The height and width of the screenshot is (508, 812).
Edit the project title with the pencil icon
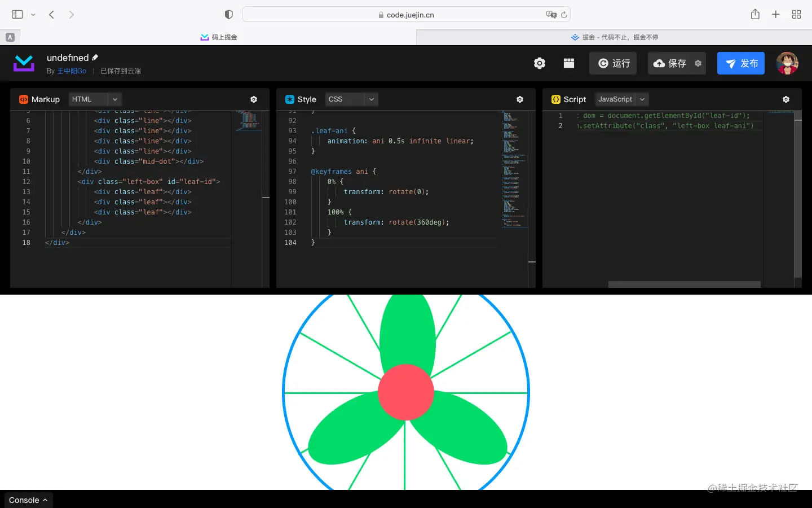[x=95, y=58]
